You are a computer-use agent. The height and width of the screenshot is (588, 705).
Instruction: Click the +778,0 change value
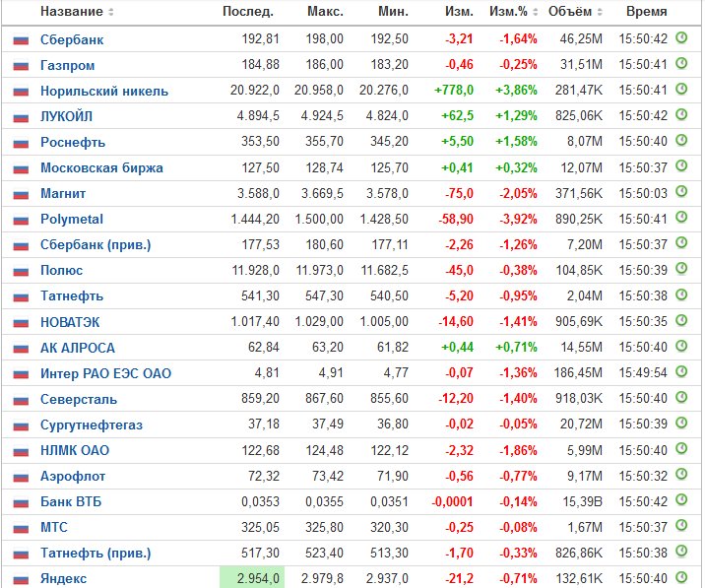click(x=454, y=90)
